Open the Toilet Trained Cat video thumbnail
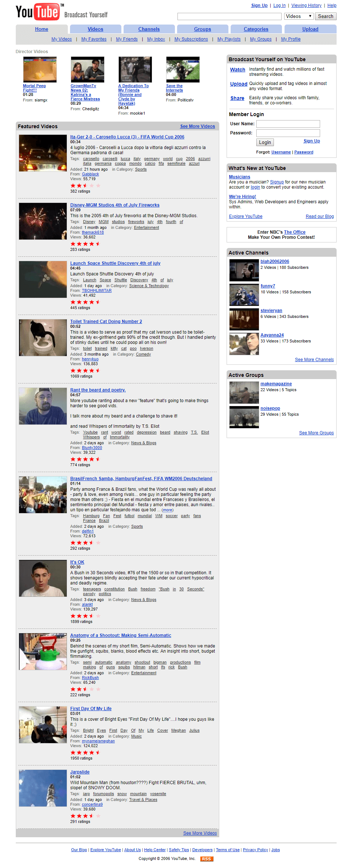 43,338
